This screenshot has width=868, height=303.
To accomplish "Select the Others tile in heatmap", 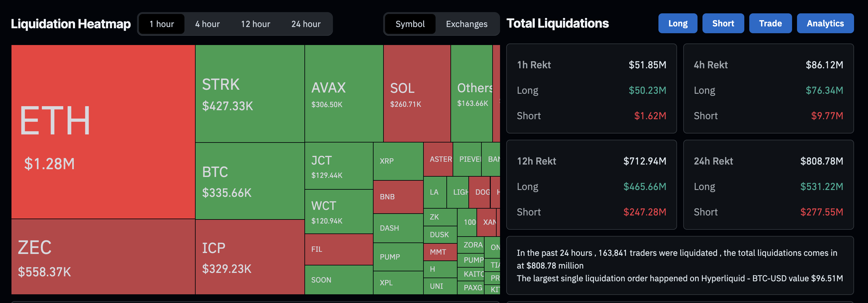I will (472, 94).
